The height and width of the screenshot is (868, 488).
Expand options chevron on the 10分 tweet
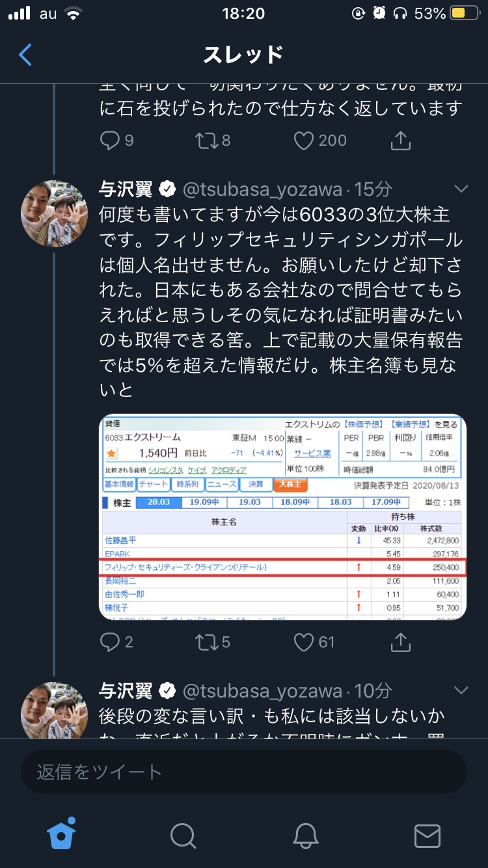(x=461, y=690)
